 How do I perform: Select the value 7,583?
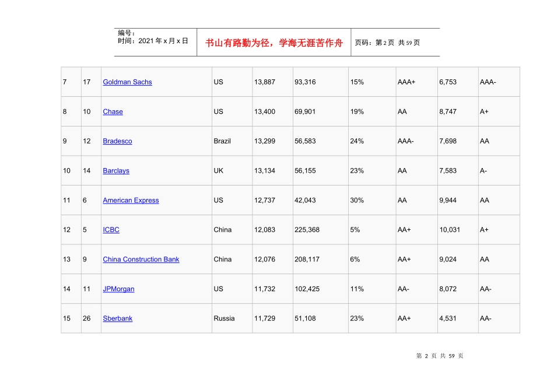[448, 171]
